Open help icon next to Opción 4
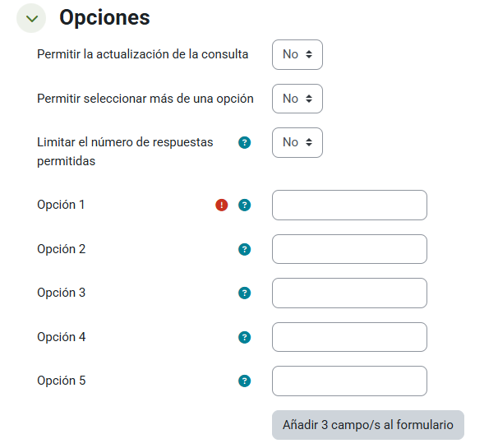 coord(244,337)
